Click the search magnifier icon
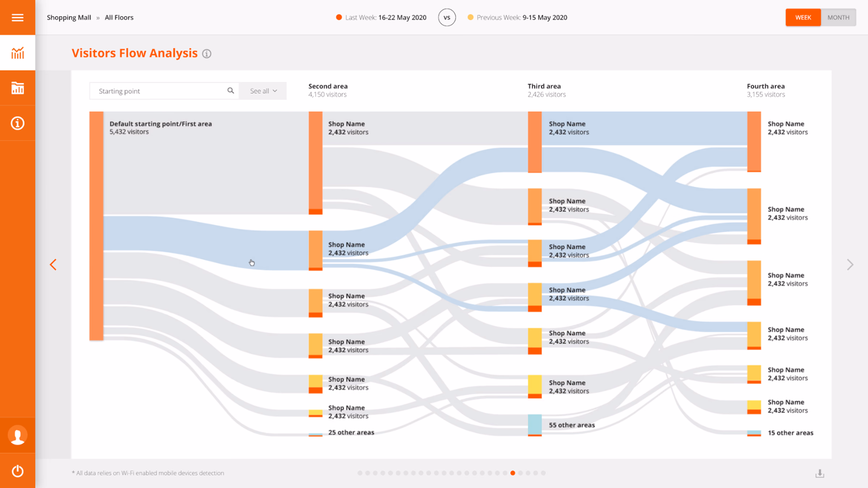868x488 pixels. pyautogui.click(x=230, y=91)
